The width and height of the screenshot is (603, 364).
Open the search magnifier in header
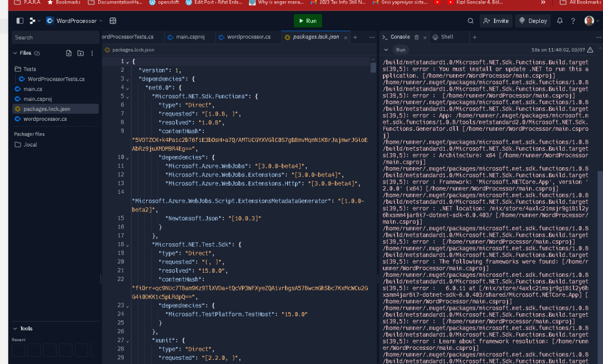point(471,21)
